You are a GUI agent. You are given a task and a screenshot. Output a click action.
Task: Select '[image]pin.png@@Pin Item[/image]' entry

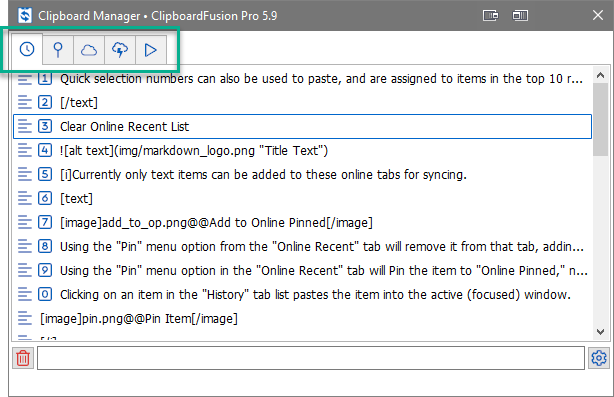(302, 319)
